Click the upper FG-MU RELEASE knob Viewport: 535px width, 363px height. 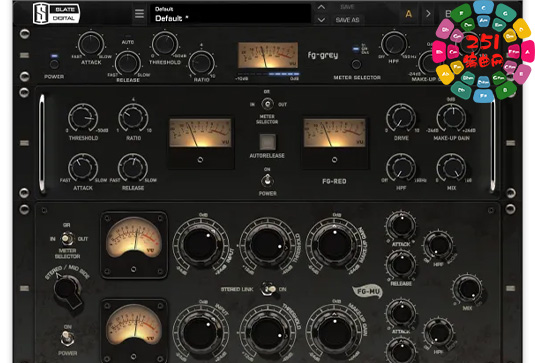(401, 265)
